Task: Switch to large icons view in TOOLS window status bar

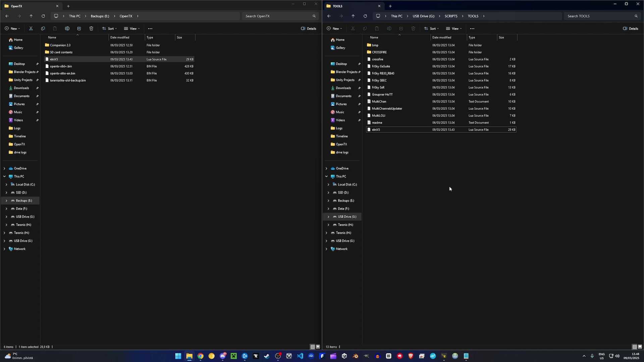Action: [640, 347]
